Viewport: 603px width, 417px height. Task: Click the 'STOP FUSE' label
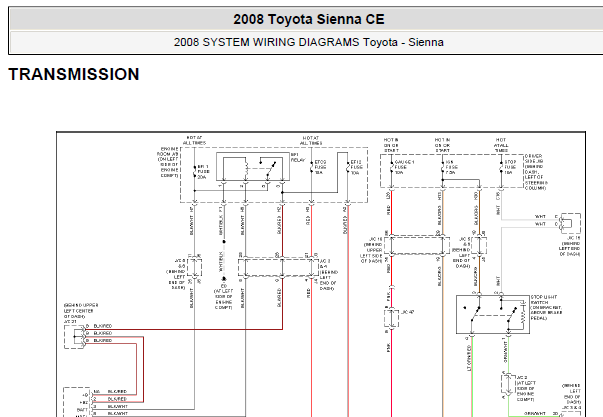tap(510, 167)
